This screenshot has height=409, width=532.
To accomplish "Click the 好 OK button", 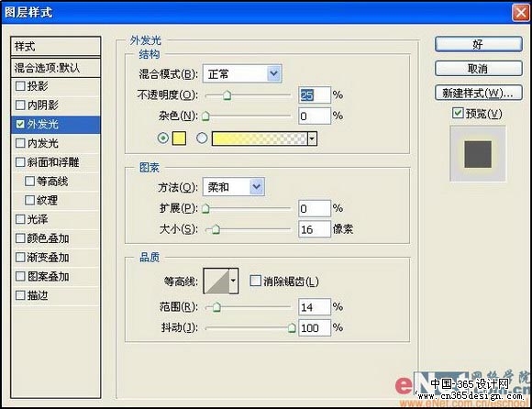I will [x=479, y=44].
